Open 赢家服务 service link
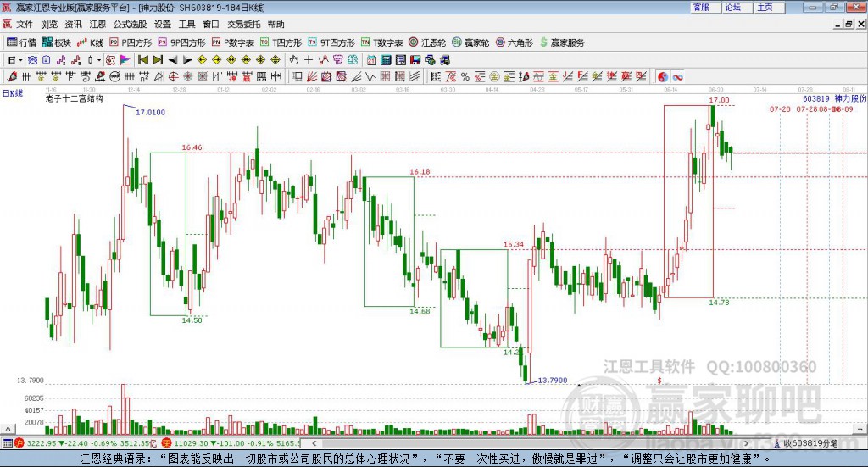The image size is (868, 467). 562,42
